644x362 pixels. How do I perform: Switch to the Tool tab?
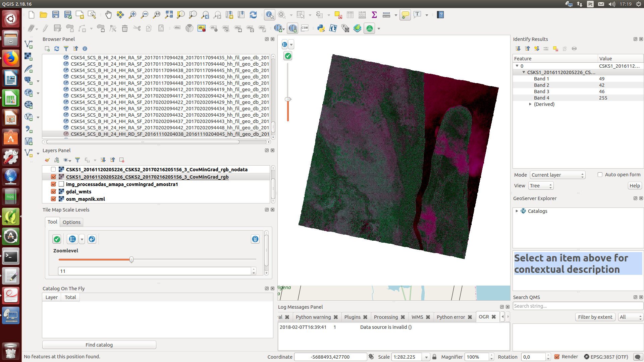tap(52, 222)
